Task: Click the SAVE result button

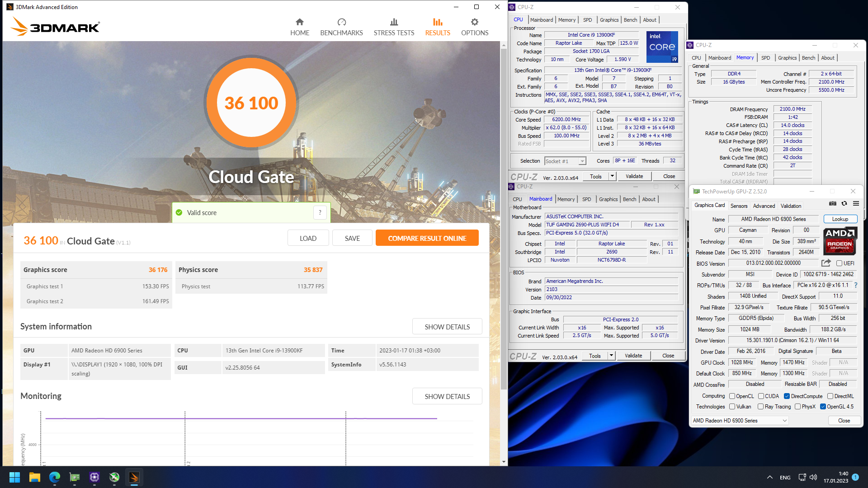Action: (352, 238)
